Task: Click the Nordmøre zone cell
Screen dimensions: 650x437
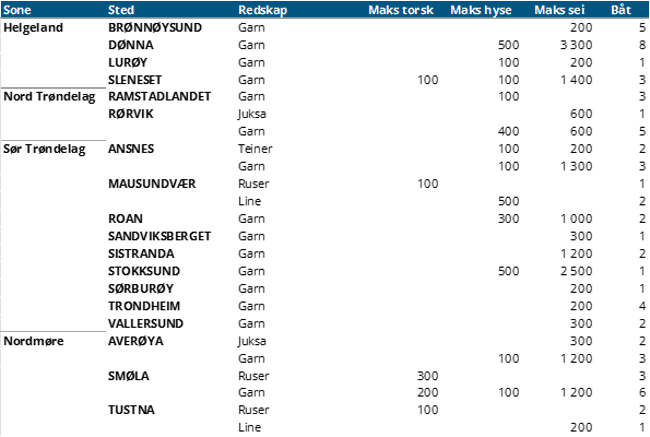Action: [34, 341]
